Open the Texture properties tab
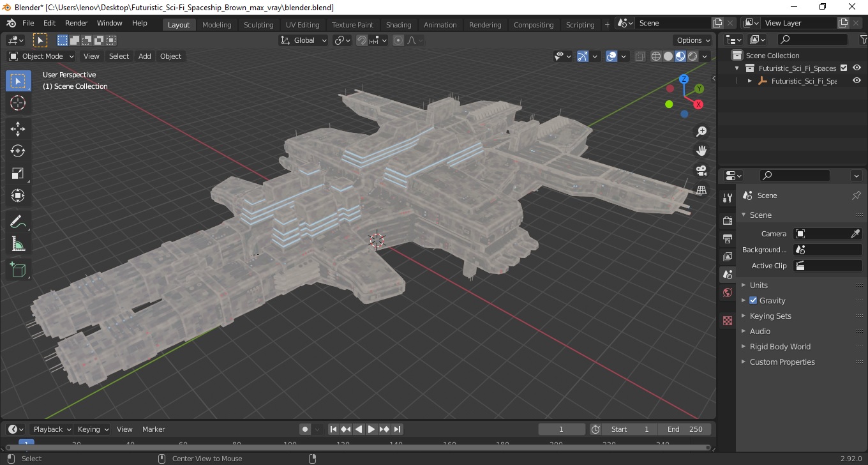This screenshot has height=465, width=868. 728,321
